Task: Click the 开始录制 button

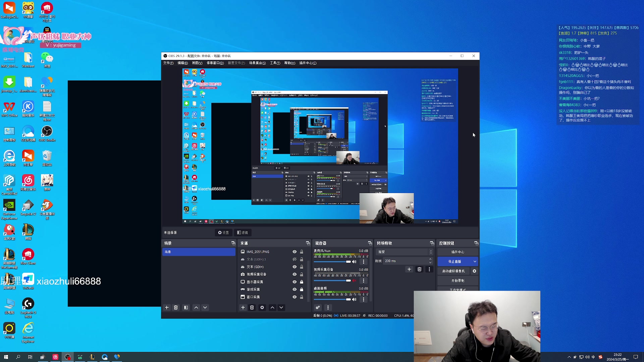Action: click(x=458, y=281)
